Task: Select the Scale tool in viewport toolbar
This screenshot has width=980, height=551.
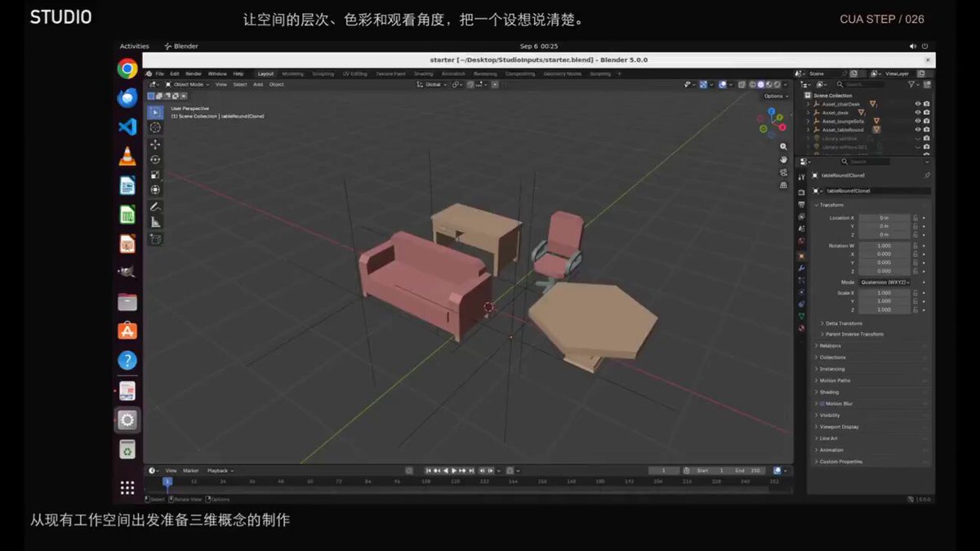Action: tap(155, 175)
